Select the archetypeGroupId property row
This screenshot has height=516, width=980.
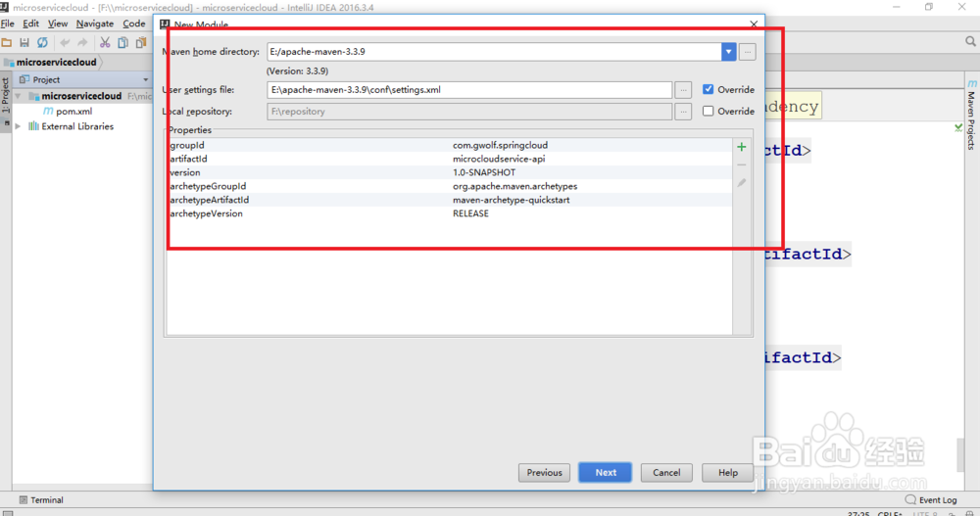coord(450,186)
